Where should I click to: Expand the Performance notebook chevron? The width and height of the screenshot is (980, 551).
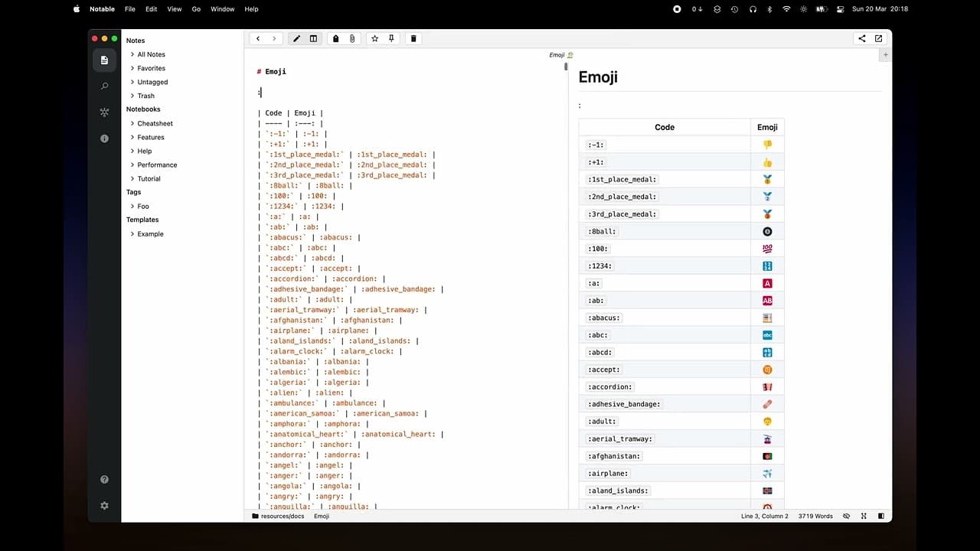click(132, 165)
